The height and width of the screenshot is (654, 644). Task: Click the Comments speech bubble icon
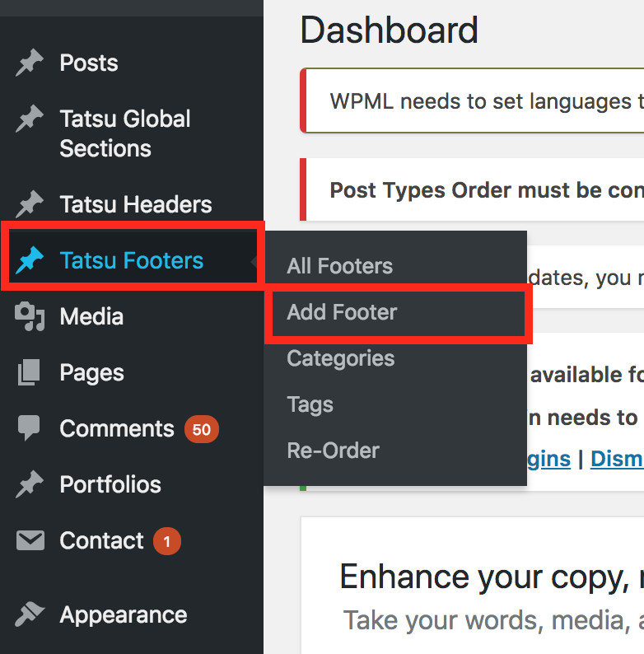(29, 428)
